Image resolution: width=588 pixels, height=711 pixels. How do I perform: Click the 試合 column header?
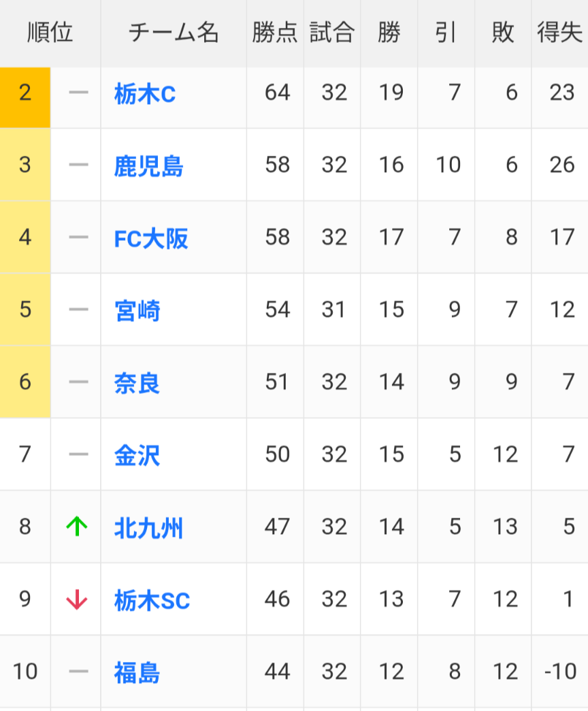coord(332,33)
